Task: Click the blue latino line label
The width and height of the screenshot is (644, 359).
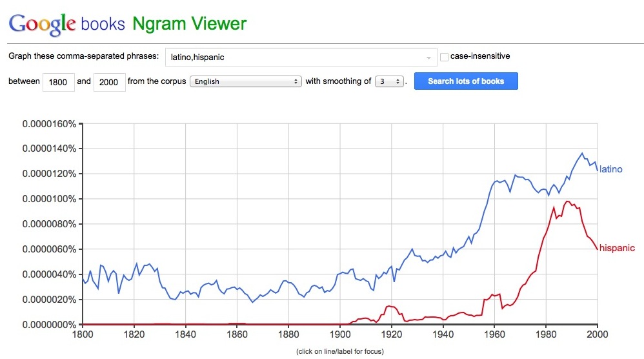Action: (610, 169)
